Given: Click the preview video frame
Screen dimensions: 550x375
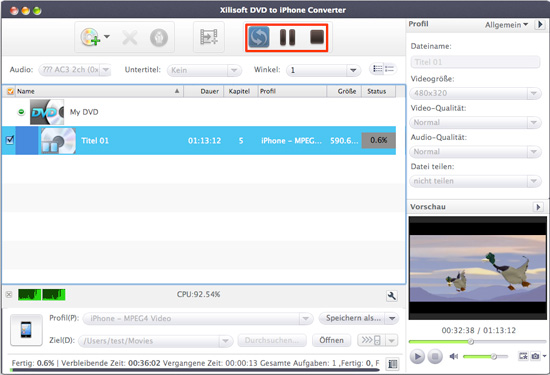Looking at the screenshot, I should pyautogui.click(x=477, y=268).
